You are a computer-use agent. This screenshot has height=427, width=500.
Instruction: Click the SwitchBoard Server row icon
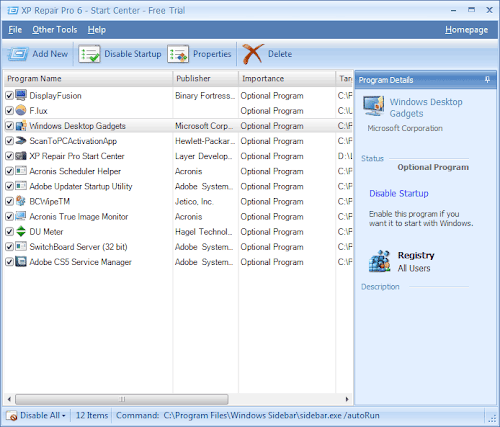[x=21, y=247]
